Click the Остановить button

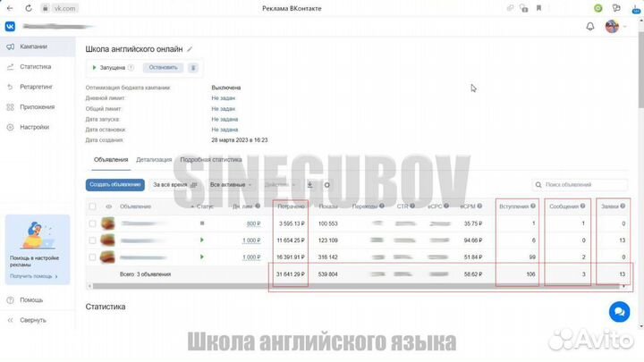[x=163, y=68]
